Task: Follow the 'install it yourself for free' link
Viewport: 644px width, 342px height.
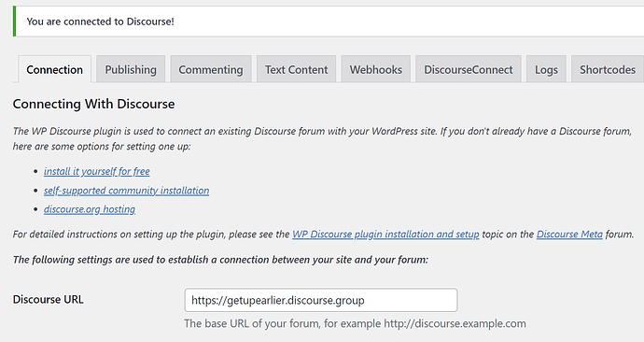Action: pyautogui.click(x=97, y=171)
